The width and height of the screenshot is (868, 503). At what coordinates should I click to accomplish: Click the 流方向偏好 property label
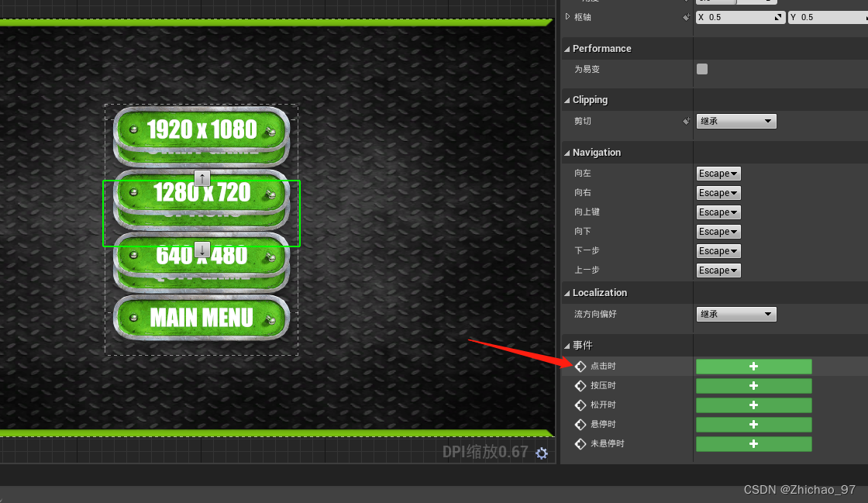click(x=595, y=315)
